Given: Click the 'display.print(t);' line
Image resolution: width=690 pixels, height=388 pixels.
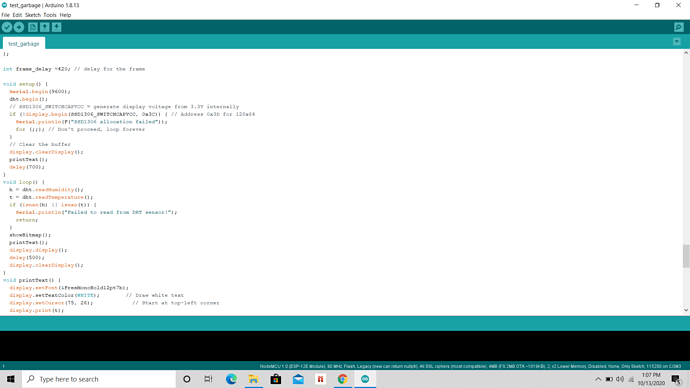Looking at the screenshot, I should (x=37, y=310).
